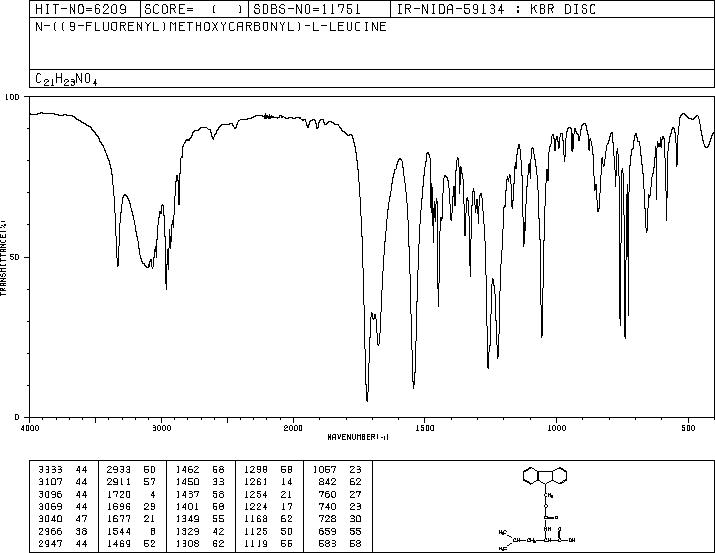
Task: Select peak value 842 in the table
Action: 327,482
